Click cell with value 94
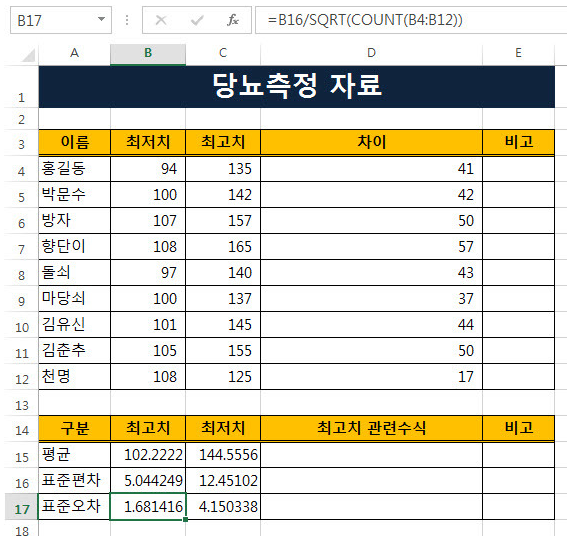This screenshot has height=541, width=567. point(148,169)
